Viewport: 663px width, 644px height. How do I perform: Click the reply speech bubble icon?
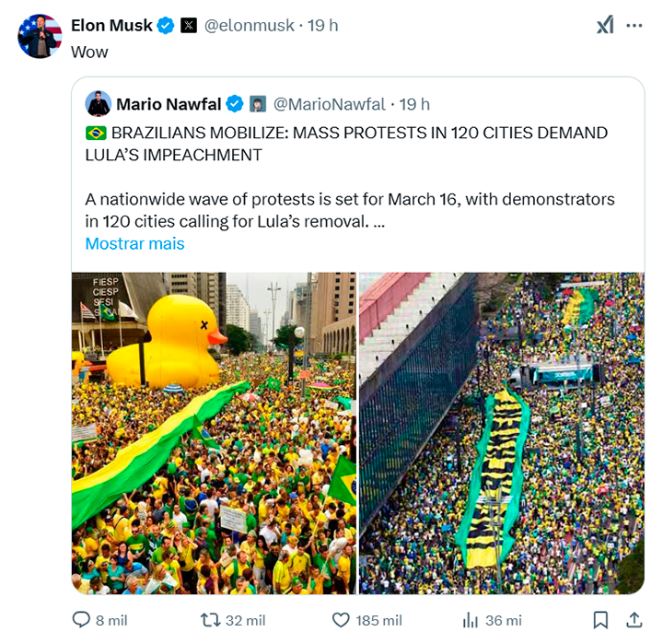[x=81, y=620]
